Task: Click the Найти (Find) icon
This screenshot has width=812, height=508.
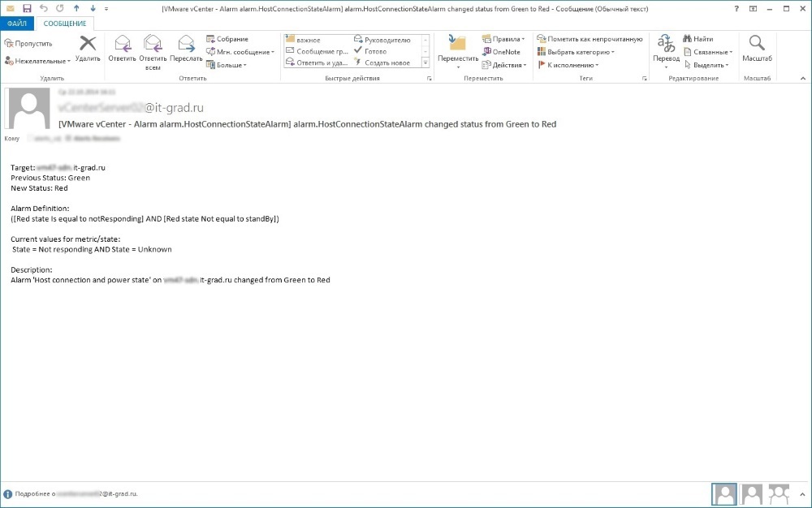Action: pyautogui.click(x=698, y=39)
